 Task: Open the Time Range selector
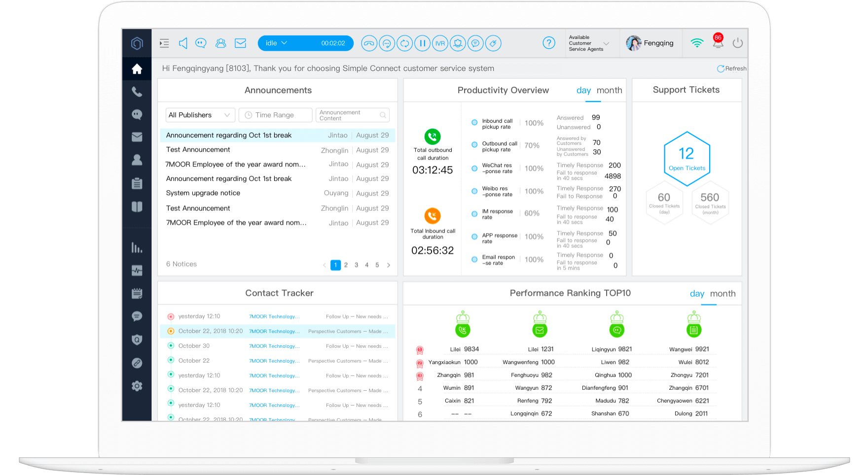coord(275,115)
